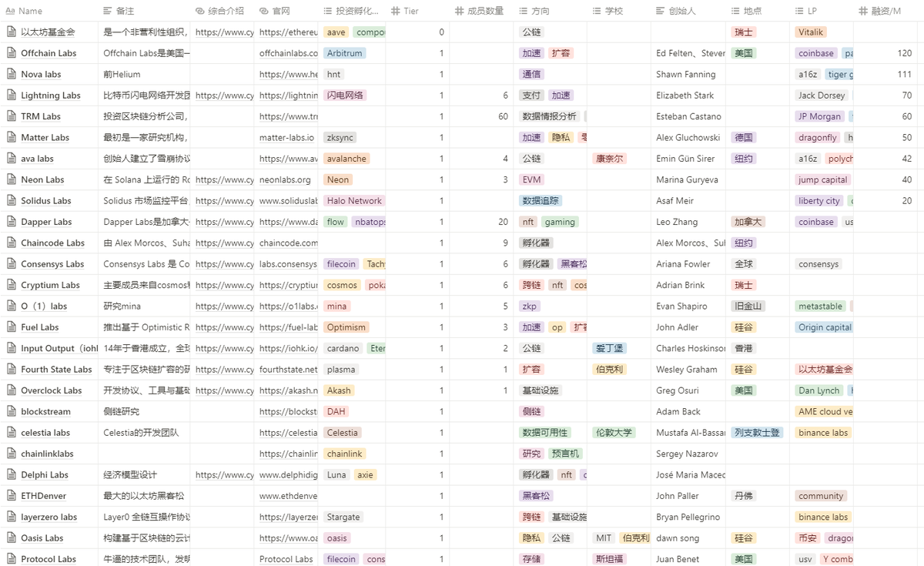The height and width of the screenshot is (566, 924).
Task: Click the number icon beside Tier header
Action: [x=395, y=12]
